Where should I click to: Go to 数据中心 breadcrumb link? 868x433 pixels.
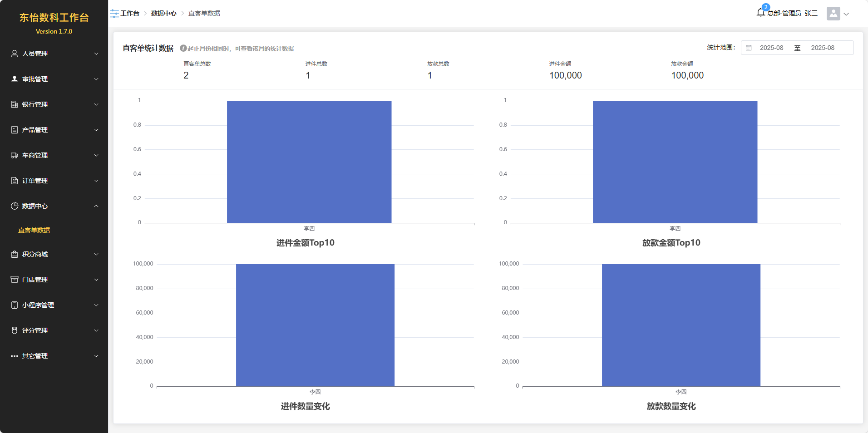pos(163,13)
